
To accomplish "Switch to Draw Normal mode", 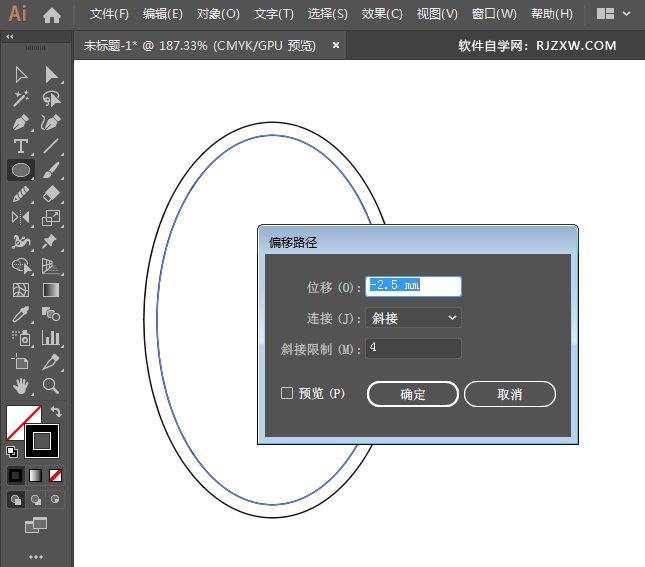I will tap(16, 500).
